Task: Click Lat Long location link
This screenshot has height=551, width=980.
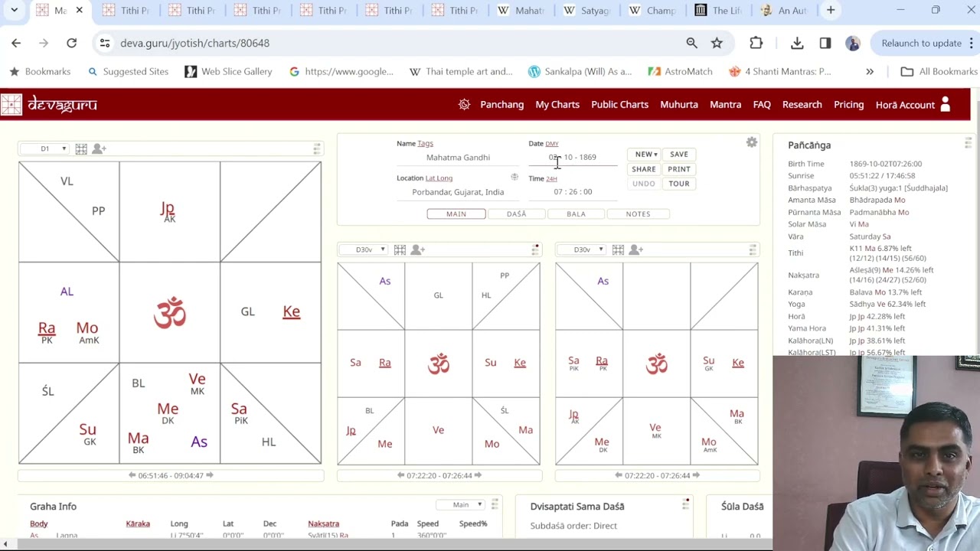Action: click(x=439, y=178)
